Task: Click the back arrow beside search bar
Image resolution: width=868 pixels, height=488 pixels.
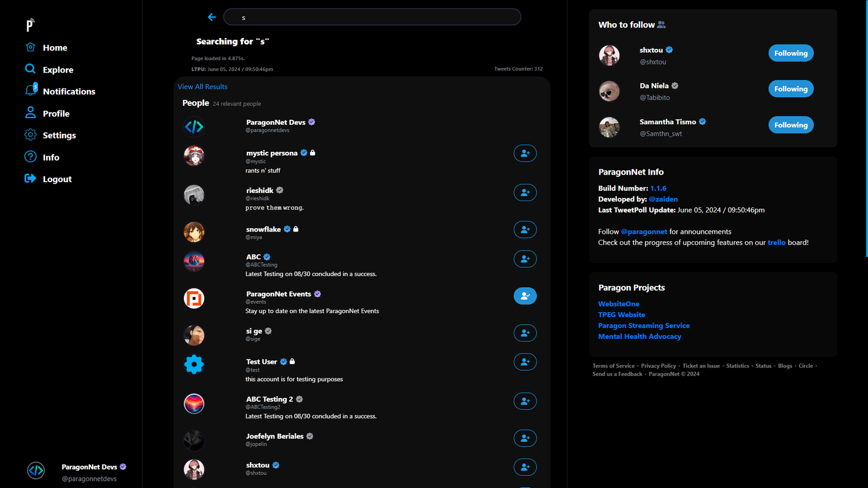Action: coord(212,17)
